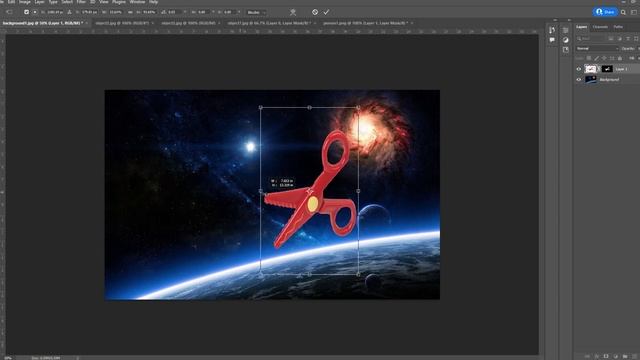Click the Layer 1 image thumbnail
Screen dimensions: 640x360
click(591, 69)
